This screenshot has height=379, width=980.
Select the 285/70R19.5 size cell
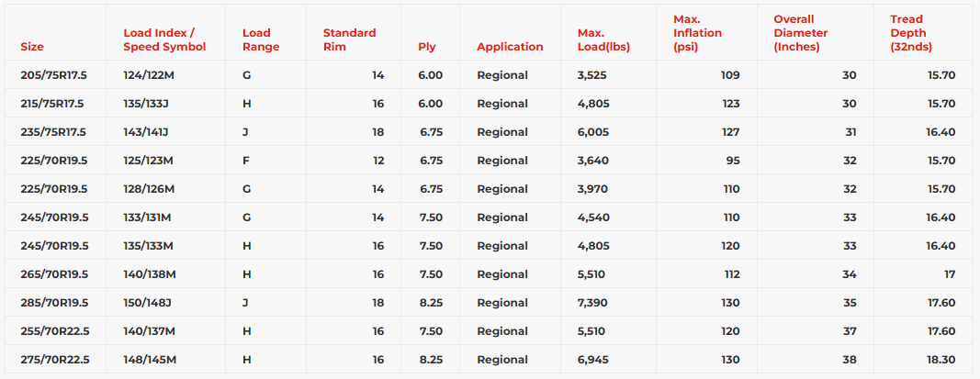click(53, 303)
